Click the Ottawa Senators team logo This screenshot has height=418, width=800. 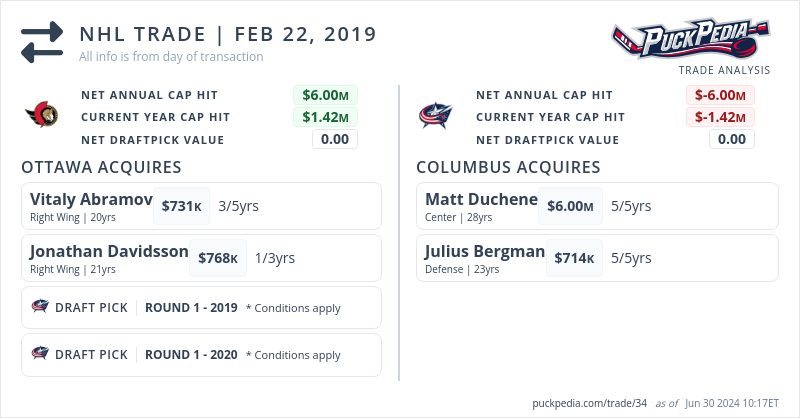tap(42, 116)
